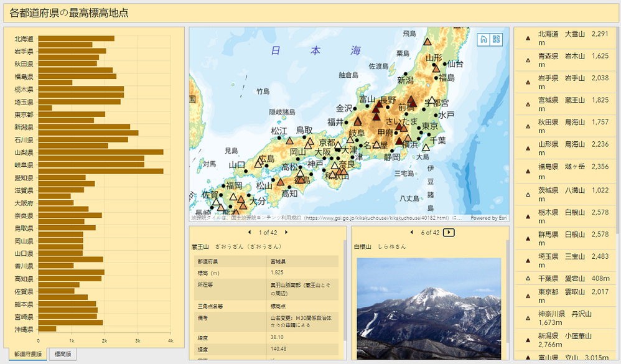The image size is (621, 364).
Task: Advance the 白根山 photo panel forward
Action: click(449, 231)
